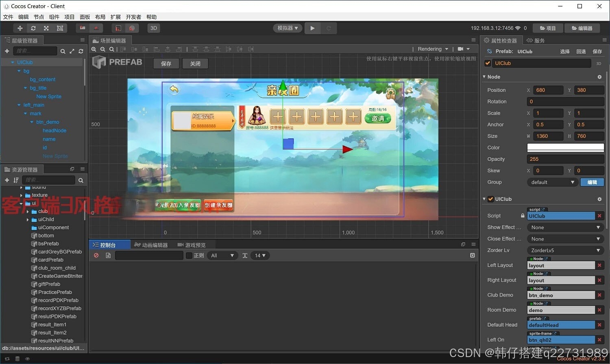Expand the club folder
Viewport: 610px width, 364px height.
tap(28, 211)
